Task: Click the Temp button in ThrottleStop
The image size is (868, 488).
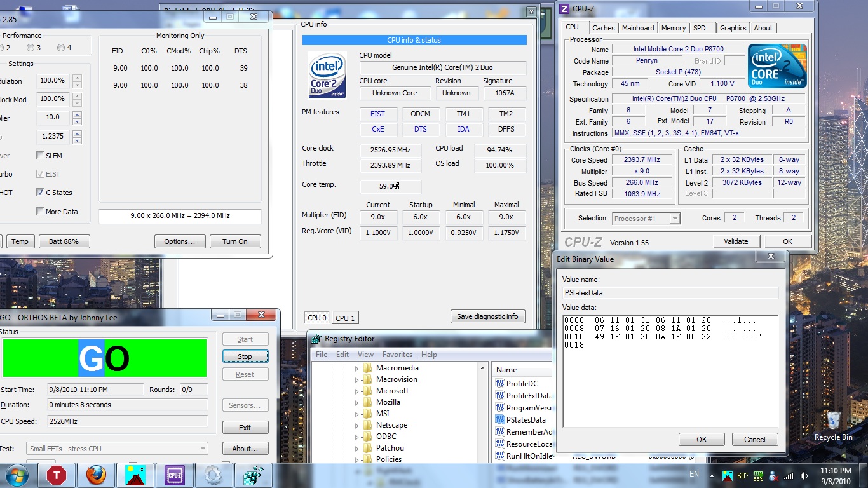Action: tap(20, 241)
